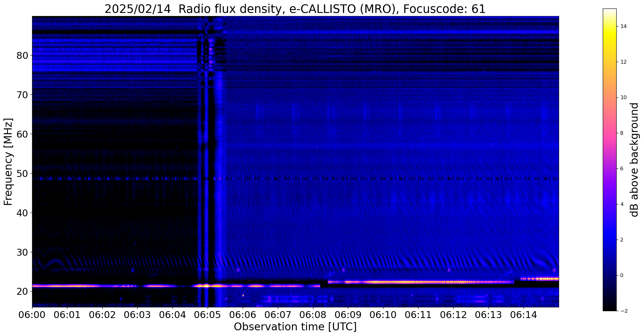Select the 06:06 time tick label
This screenshot has width=644, height=336.
243,315
